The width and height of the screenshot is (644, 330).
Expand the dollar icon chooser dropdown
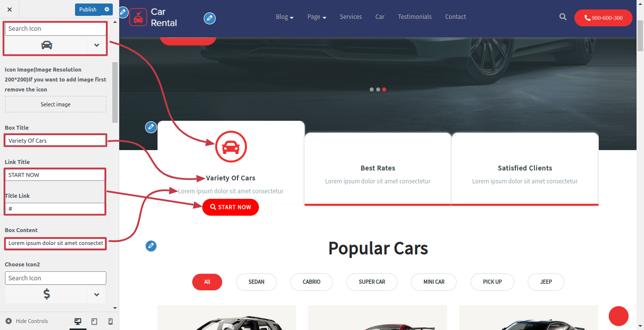[96, 295]
